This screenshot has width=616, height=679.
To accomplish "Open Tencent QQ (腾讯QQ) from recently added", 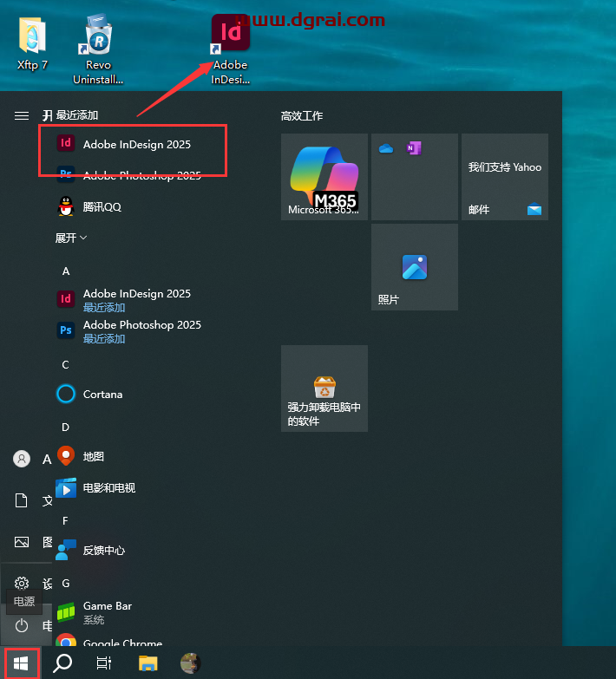I will point(102,206).
